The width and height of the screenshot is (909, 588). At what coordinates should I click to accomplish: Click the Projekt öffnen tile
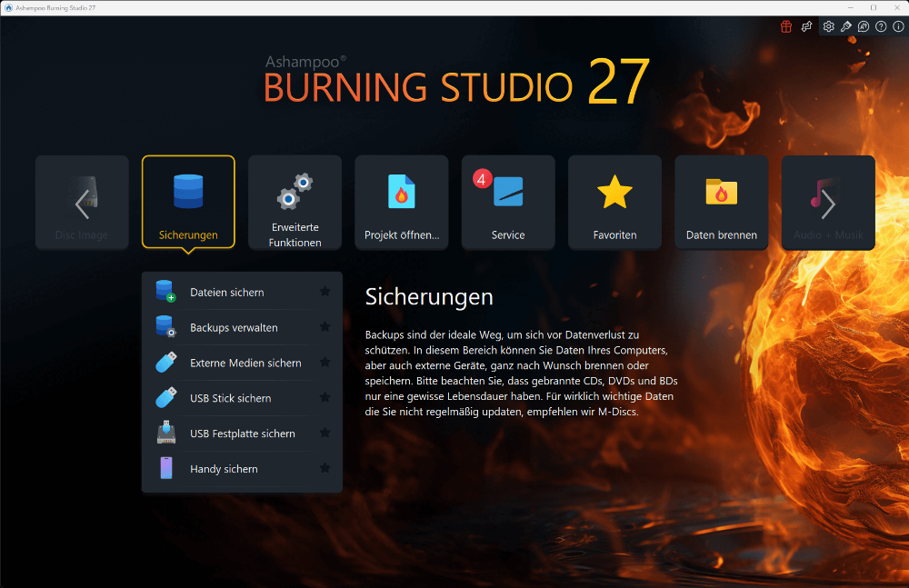pyautogui.click(x=401, y=203)
